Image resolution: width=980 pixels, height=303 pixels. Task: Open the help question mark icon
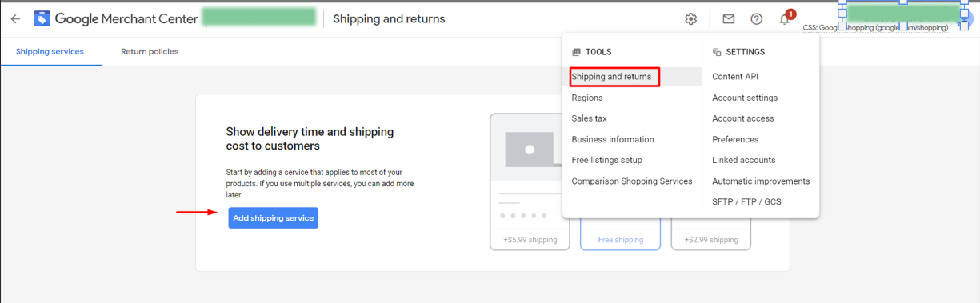point(756,19)
